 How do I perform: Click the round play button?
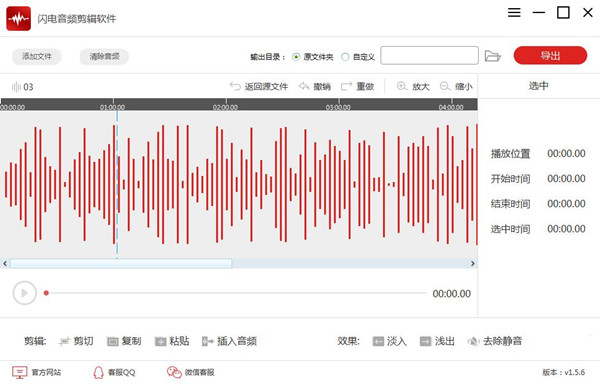24,293
